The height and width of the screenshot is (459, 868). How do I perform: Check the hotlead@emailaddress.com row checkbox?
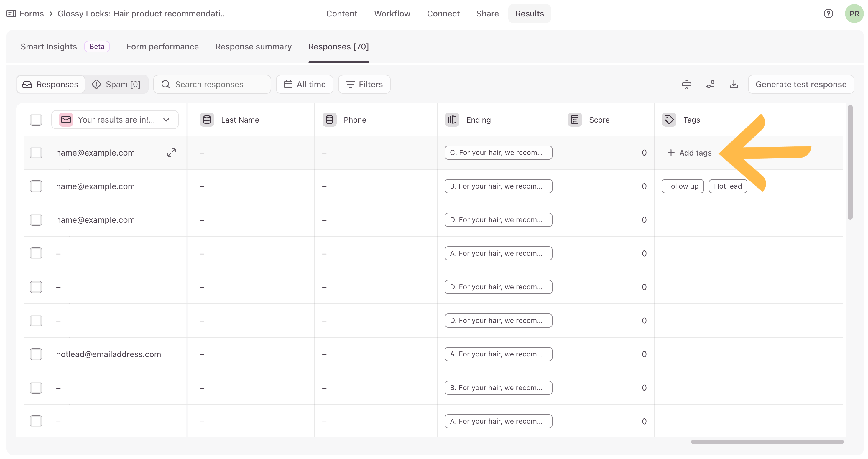pyautogui.click(x=36, y=354)
